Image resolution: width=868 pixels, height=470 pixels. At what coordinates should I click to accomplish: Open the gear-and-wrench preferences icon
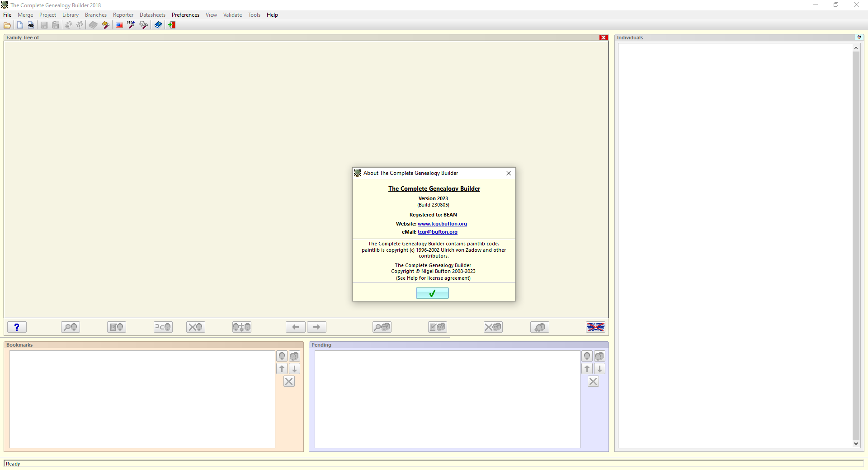144,25
